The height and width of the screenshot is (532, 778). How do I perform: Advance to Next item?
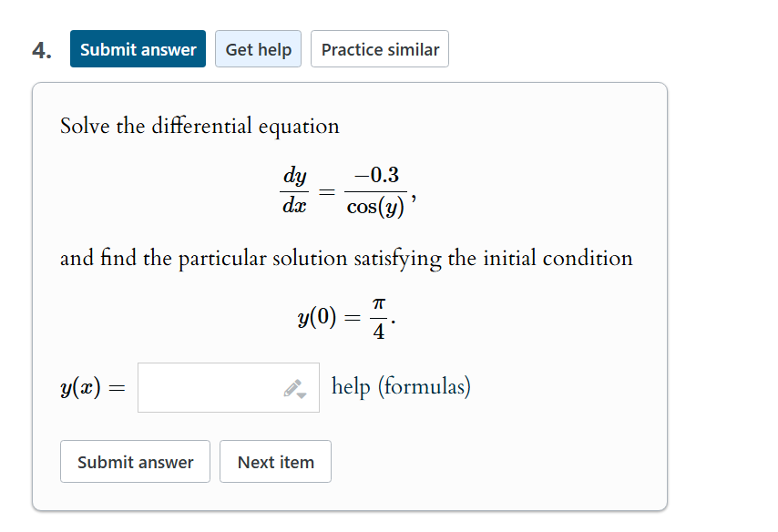pos(275,461)
